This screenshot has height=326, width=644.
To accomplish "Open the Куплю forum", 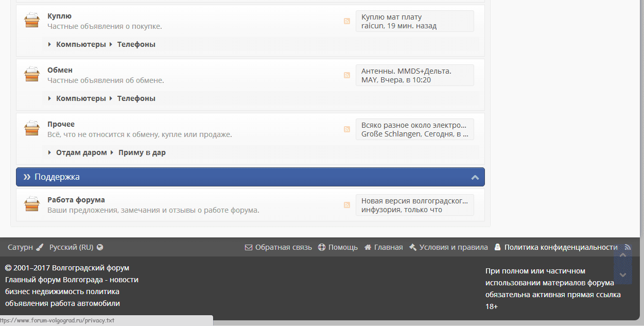I will (59, 16).
